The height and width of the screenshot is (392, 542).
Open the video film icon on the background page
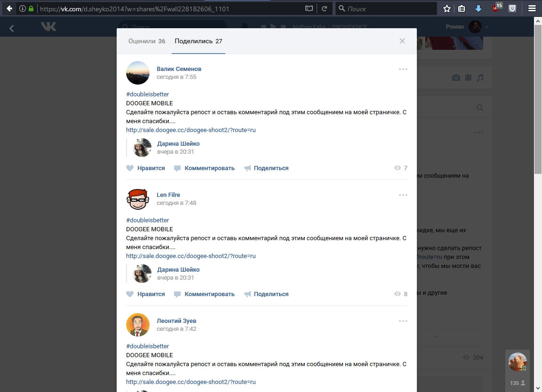(x=469, y=78)
